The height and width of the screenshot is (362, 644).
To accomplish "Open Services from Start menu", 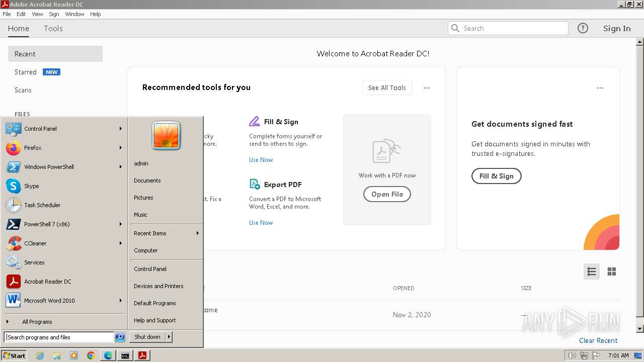I will 13,262.
